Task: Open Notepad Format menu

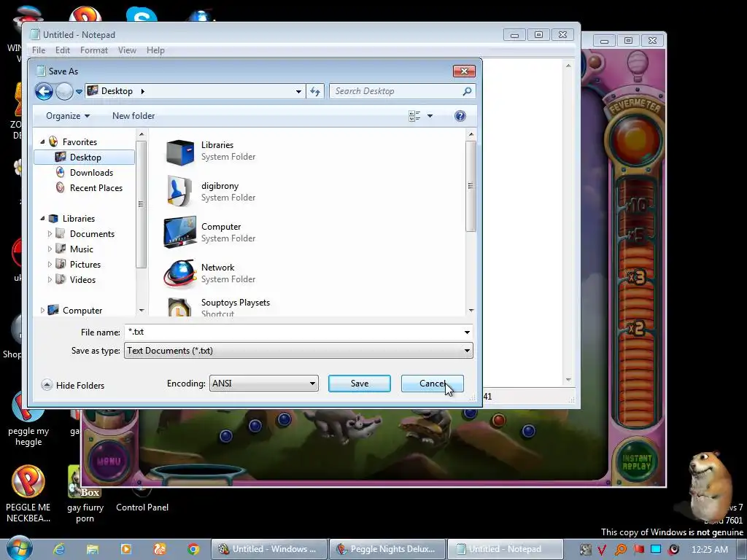Action: pos(94,50)
